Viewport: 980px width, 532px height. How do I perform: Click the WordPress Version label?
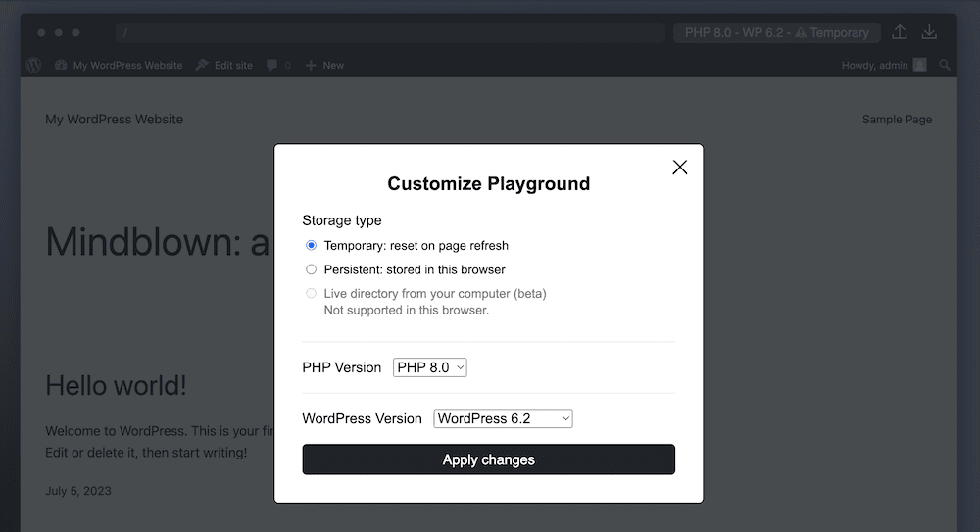pos(362,419)
